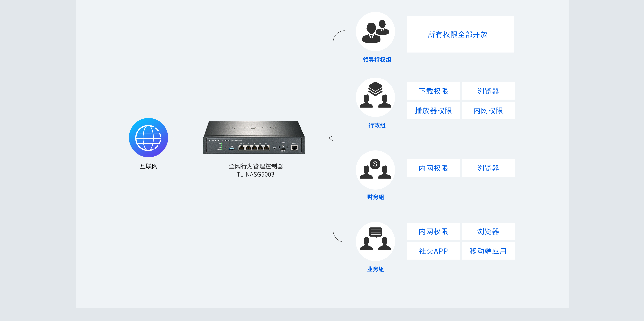Viewport: 644px width, 321px height.
Task: Click the 领导特权组 label
Action: (377, 60)
